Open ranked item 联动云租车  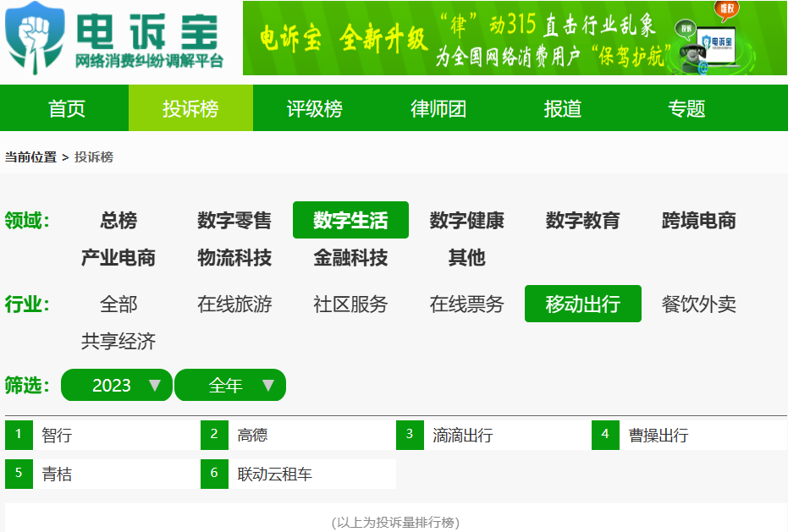click(275, 474)
